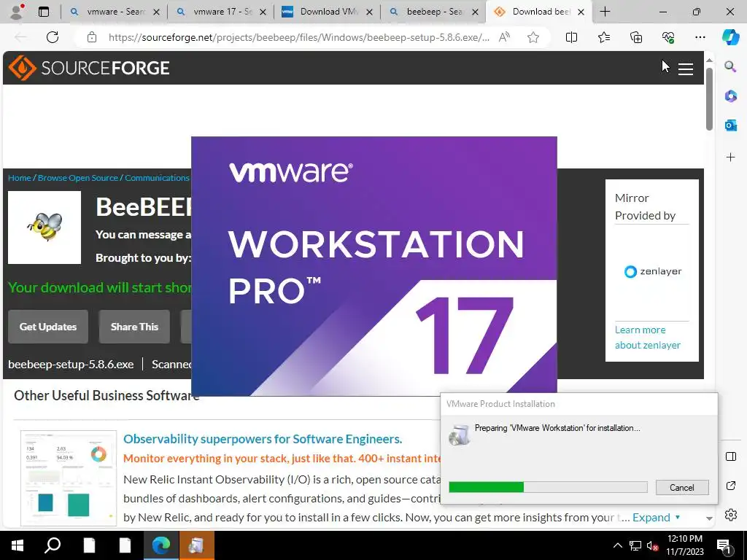The width and height of the screenshot is (747, 560).
Task: Open the Collections icon
Action: pos(636,37)
